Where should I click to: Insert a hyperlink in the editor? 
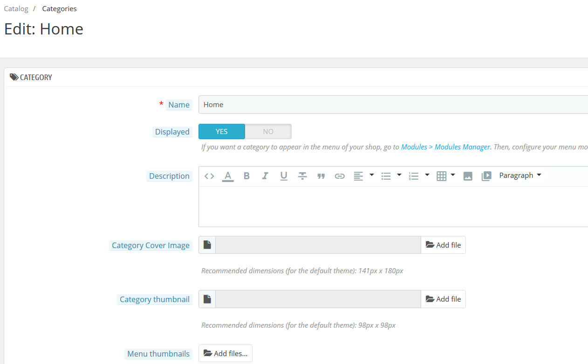point(340,176)
